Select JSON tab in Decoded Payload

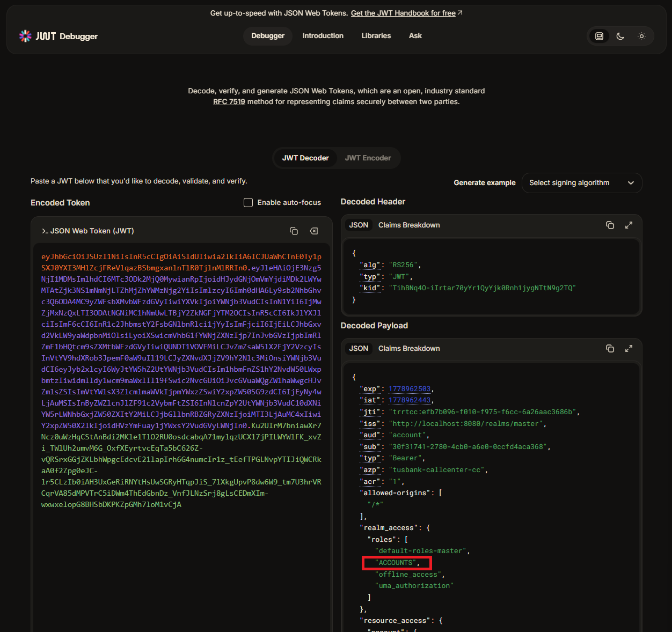359,348
